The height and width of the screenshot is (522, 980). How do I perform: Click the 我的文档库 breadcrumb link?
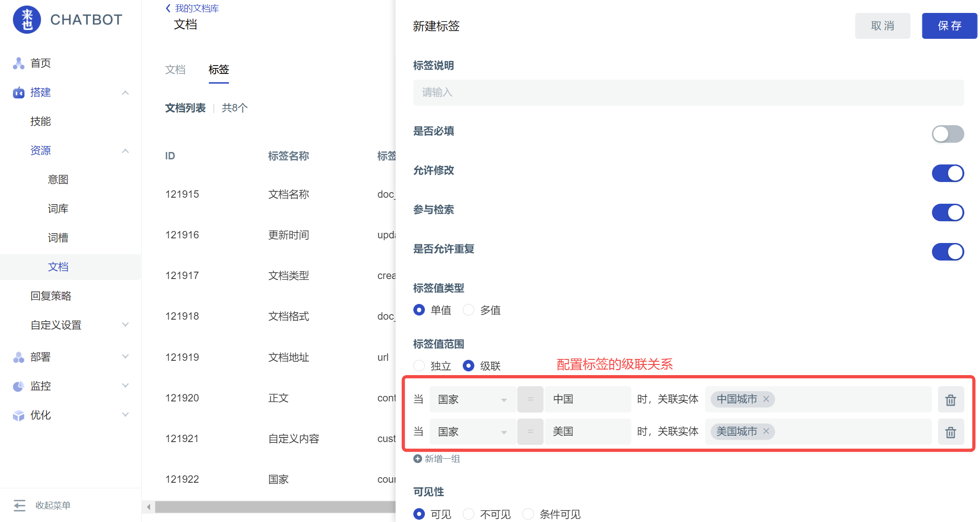(x=197, y=8)
